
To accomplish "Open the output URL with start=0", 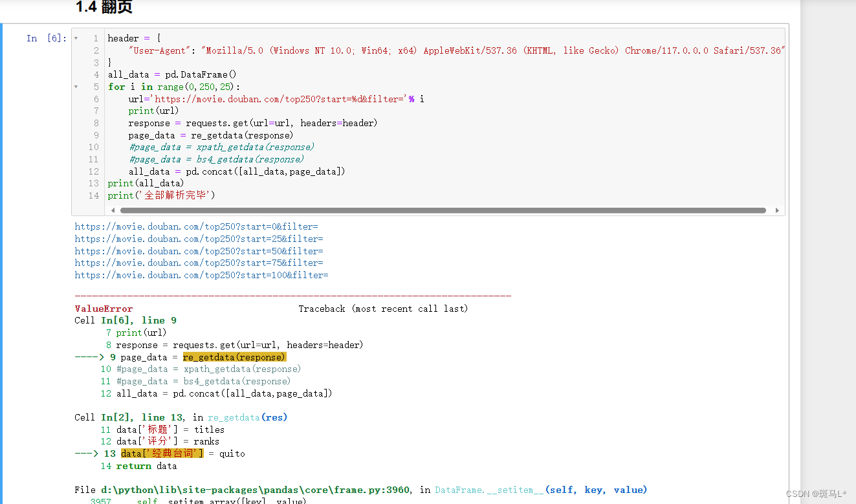I will (x=197, y=226).
